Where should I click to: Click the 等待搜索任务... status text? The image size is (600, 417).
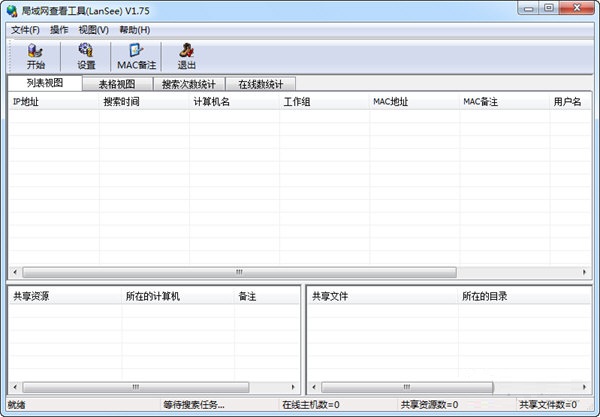(x=194, y=405)
